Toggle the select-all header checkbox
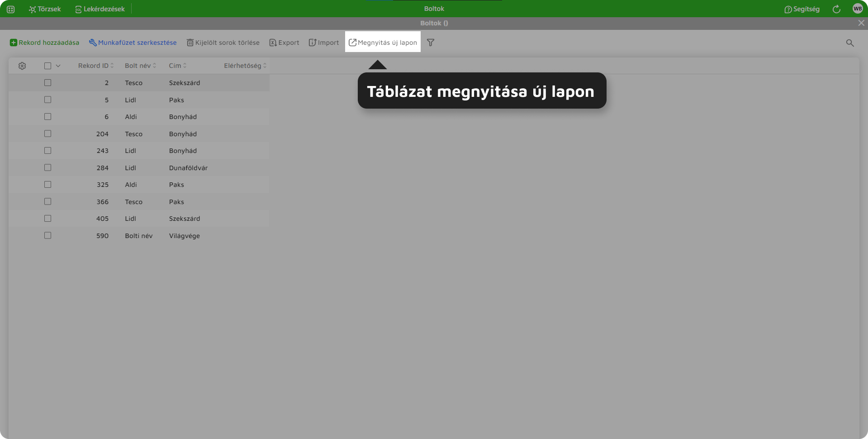This screenshot has height=439, width=868. pos(47,66)
